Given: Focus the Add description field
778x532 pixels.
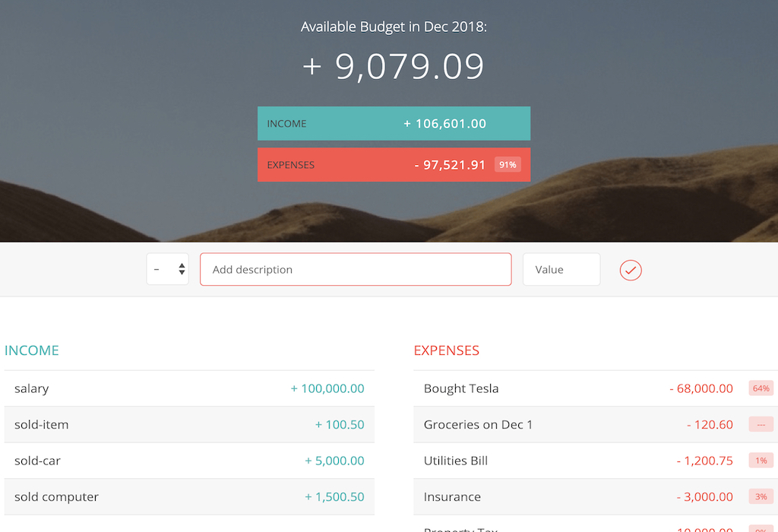Looking at the screenshot, I should 356,269.
